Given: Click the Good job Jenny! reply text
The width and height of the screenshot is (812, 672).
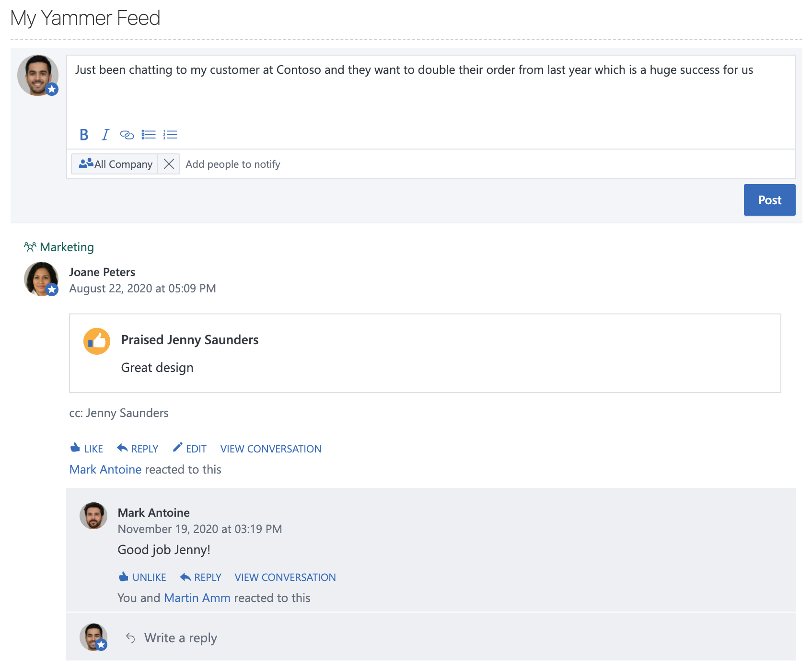Looking at the screenshot, I should [164, 550].
